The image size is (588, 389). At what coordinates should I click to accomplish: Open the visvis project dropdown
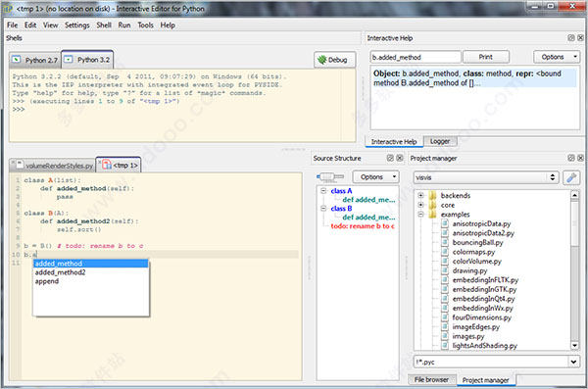tap(486, 177)
